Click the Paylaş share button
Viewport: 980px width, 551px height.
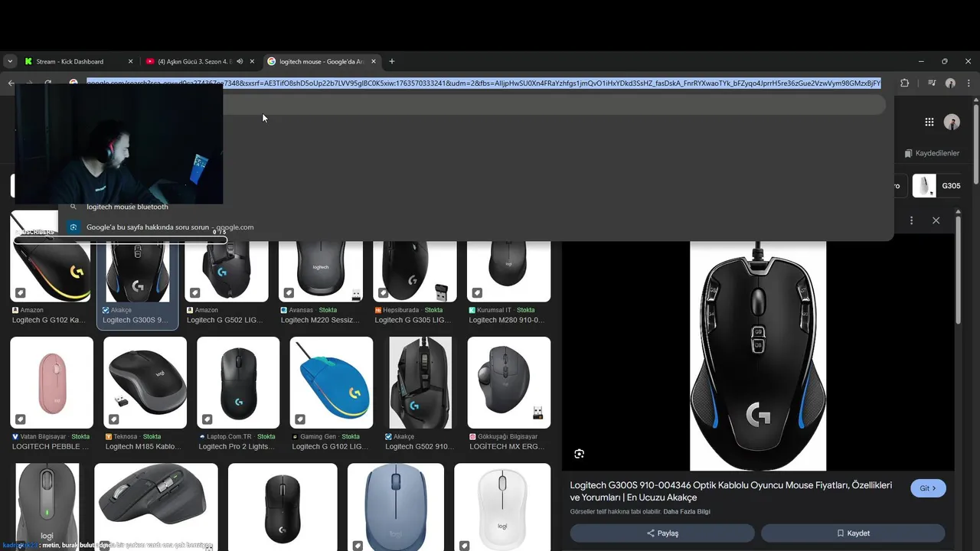click(662, 533)
